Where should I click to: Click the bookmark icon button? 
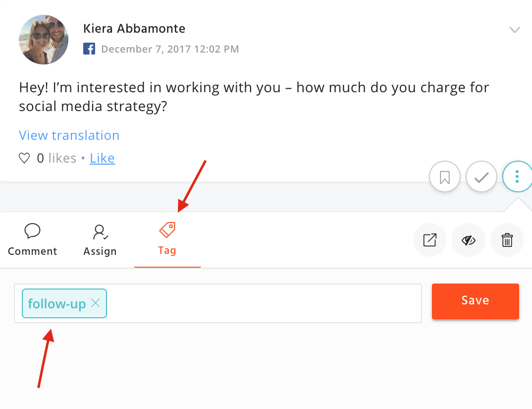(x=444, y=176)
